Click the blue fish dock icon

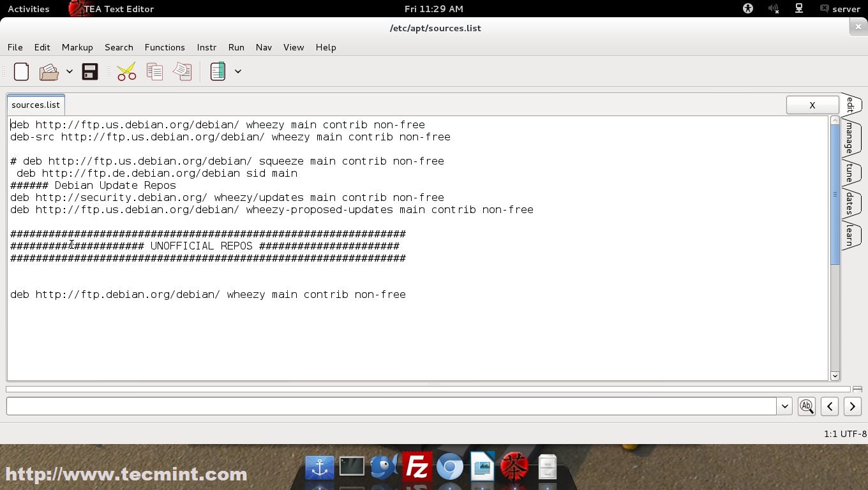click(x=384, y=468)
